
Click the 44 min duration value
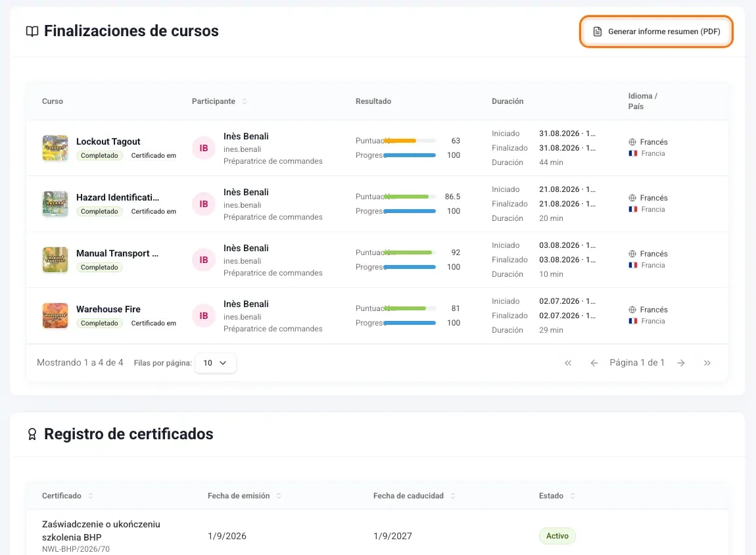coord(551,162)
